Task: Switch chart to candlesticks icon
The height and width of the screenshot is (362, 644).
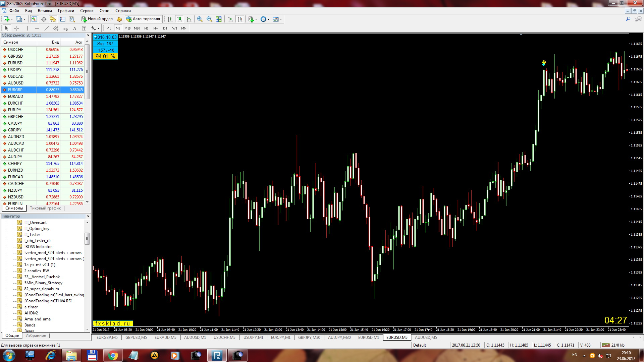Action: tap(179, 19)
